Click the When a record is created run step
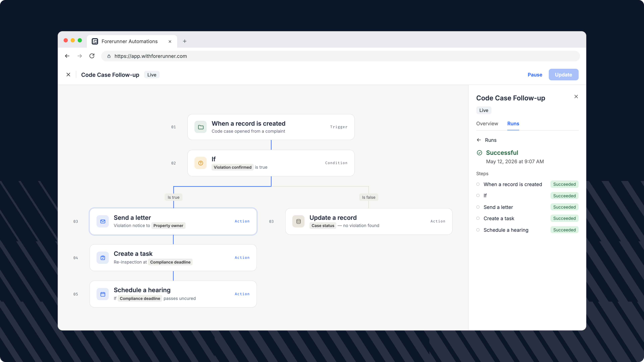 [527, 184]
